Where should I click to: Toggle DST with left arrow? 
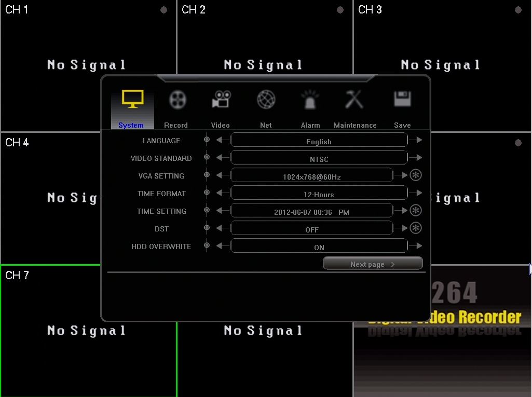pos(223,228)
